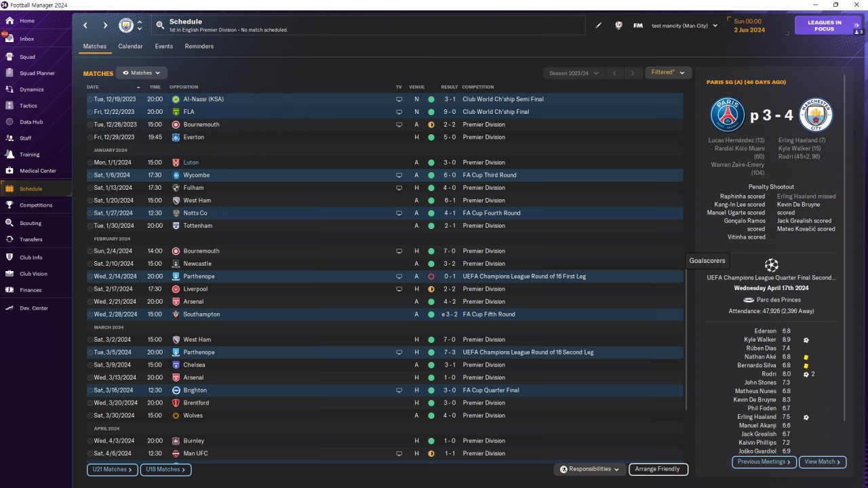Open the Club Vision sidebar icon
The width and height of the screenshot is (868, 488).
pyautogui.click(x=9, y=274)
